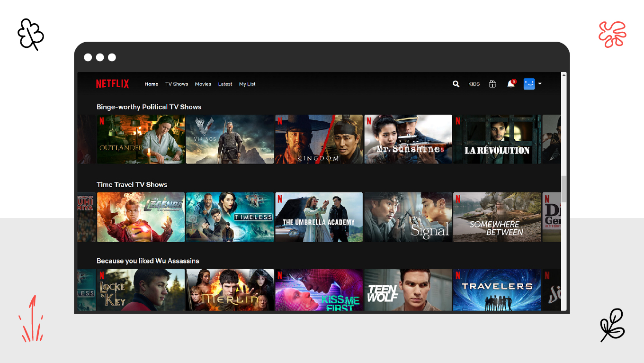This screenshot has width=644, height=363.
Task: Open the Outlander thumbnail
Action: 141,139
